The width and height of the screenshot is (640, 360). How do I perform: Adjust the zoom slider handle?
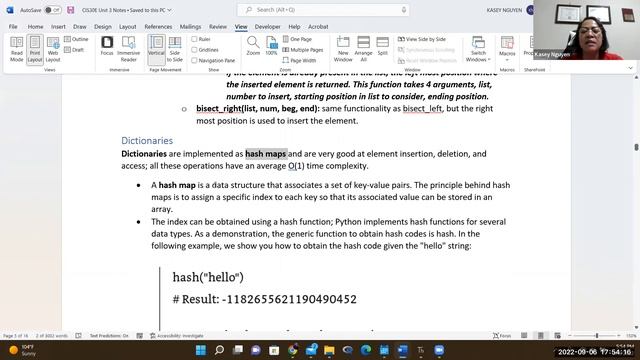point(597,336)
